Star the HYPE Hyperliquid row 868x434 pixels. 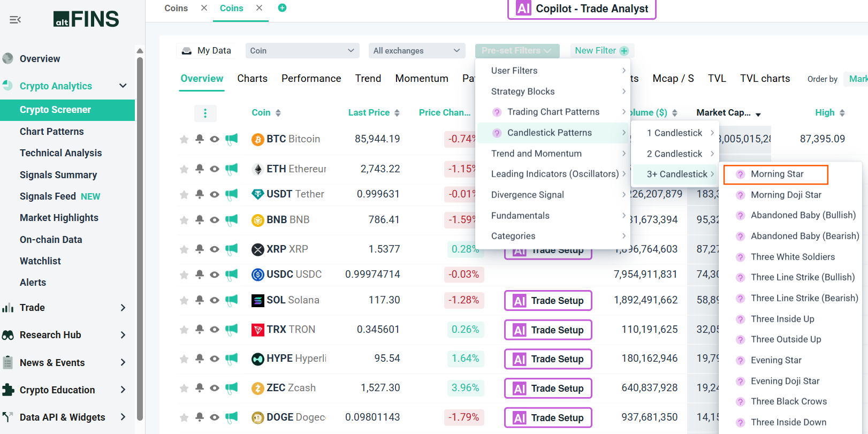[x=184, y=359]
